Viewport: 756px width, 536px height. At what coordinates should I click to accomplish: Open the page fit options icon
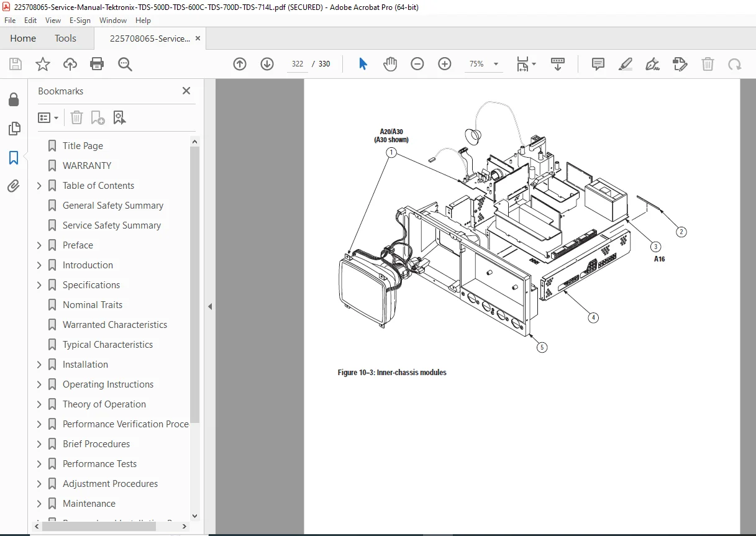[x=526, y=64]
